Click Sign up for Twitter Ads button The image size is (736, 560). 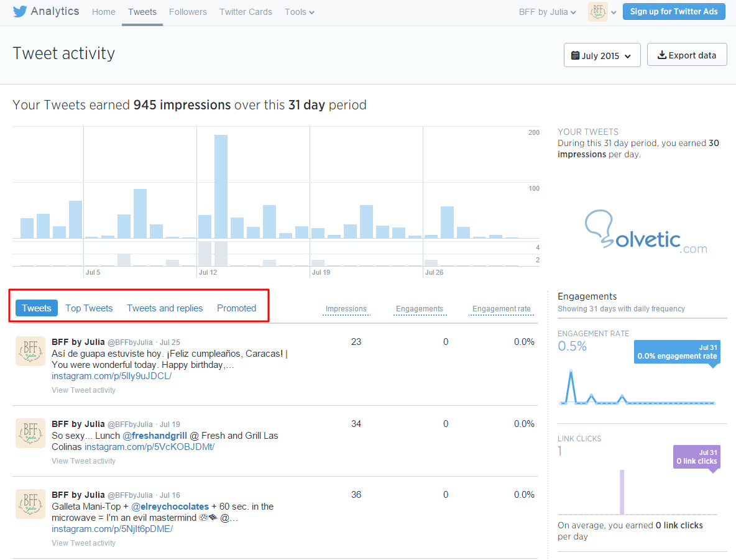[x=674, y=12]
